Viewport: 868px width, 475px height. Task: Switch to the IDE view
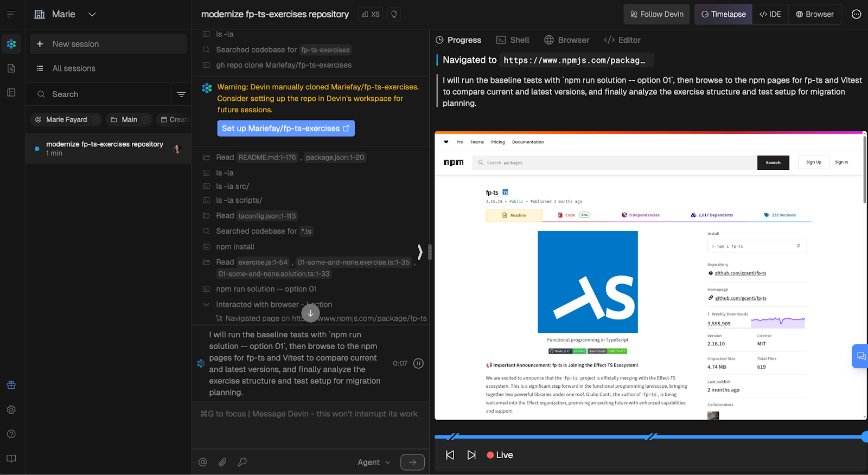(x=770, y=14)
